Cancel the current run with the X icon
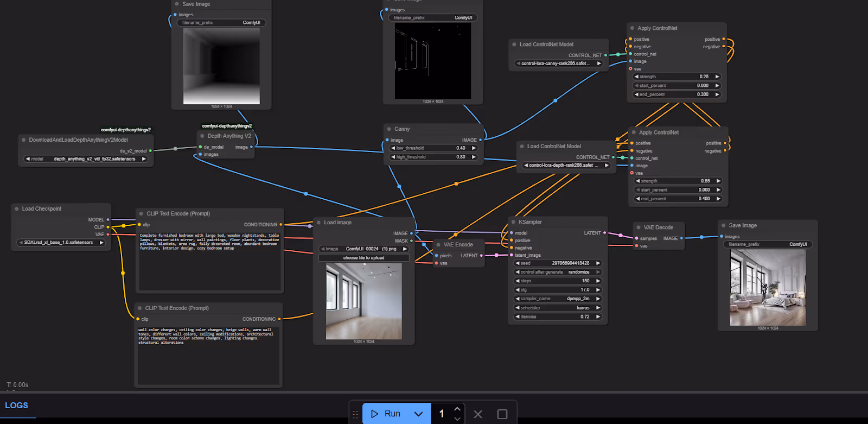This screenshot has width=868, height=424. pos(478,414)
